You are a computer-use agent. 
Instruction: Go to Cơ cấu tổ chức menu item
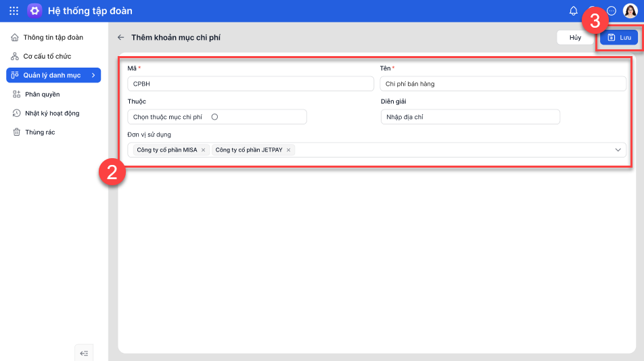47,56
